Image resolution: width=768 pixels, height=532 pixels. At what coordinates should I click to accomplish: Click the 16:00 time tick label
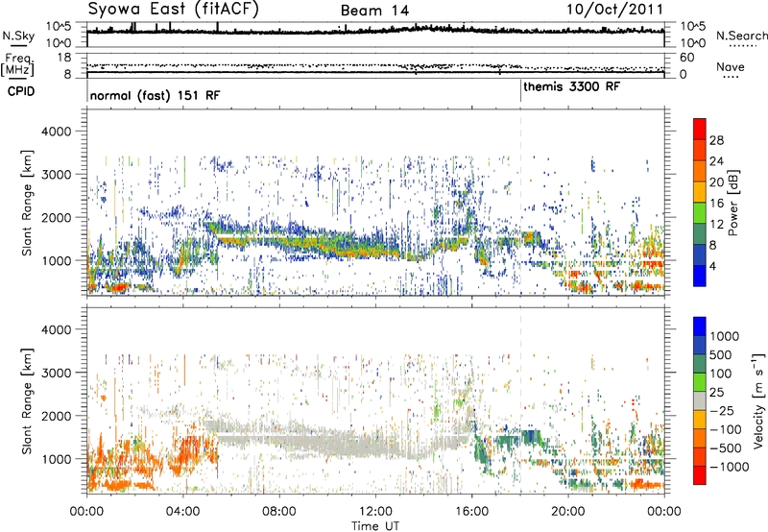(x=471, y=512)
